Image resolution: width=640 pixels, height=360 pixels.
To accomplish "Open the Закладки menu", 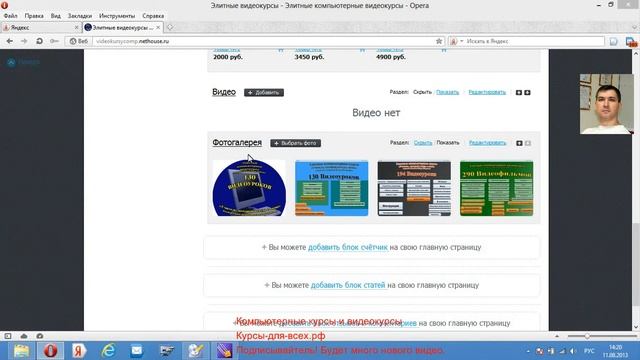I will 80,16.
